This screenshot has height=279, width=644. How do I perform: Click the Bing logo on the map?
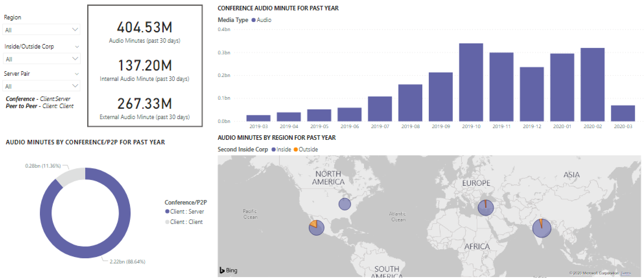(228, 270)
